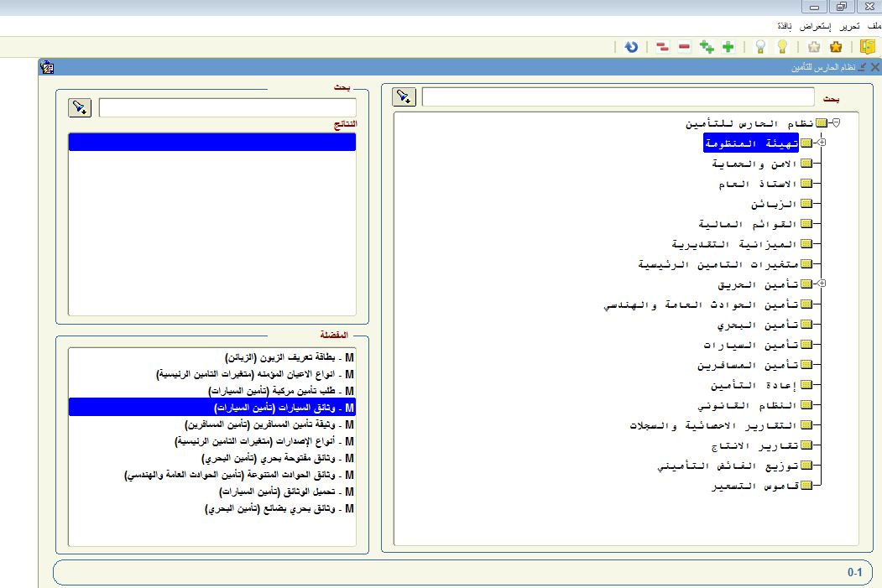This screenshot has height=588, width=882.
Task: Click the double red minus collapse-all icon
Action: (x=662, y=47)
